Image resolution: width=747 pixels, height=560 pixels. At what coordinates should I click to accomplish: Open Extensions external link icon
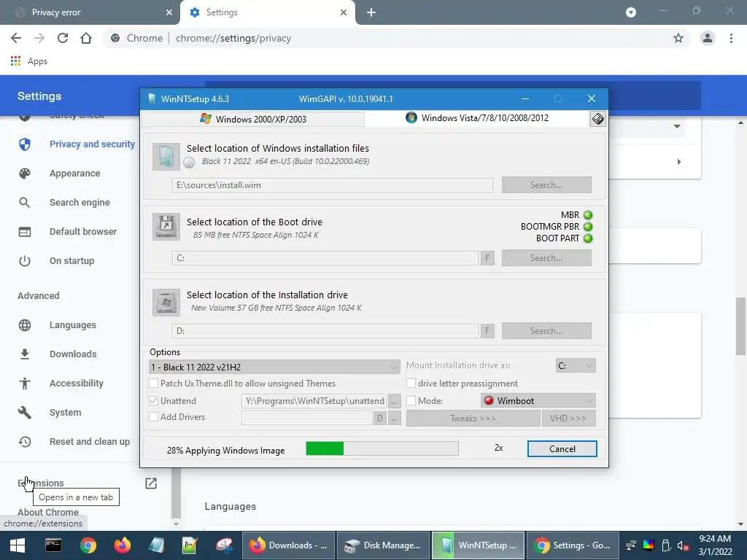click(151, 483)
